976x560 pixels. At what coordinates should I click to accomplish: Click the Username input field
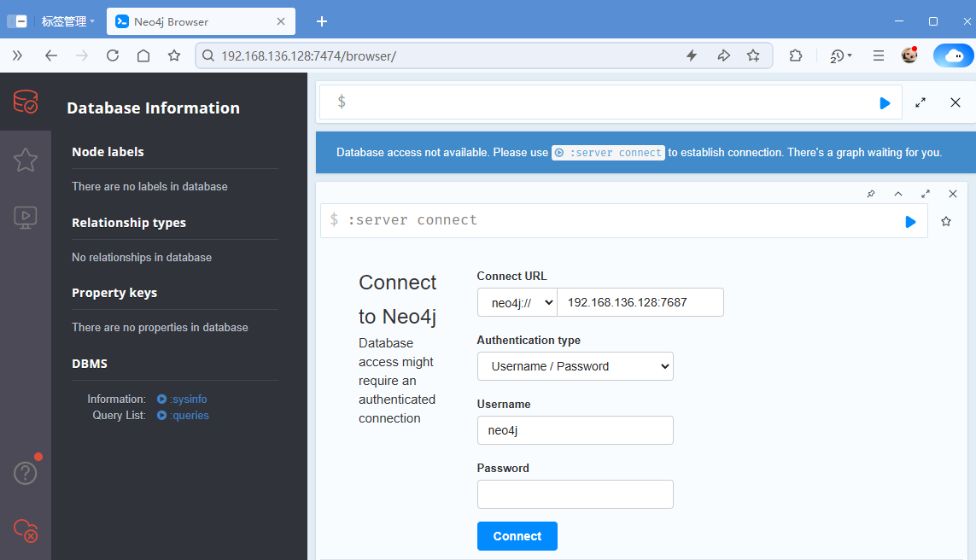click(576, 430)
